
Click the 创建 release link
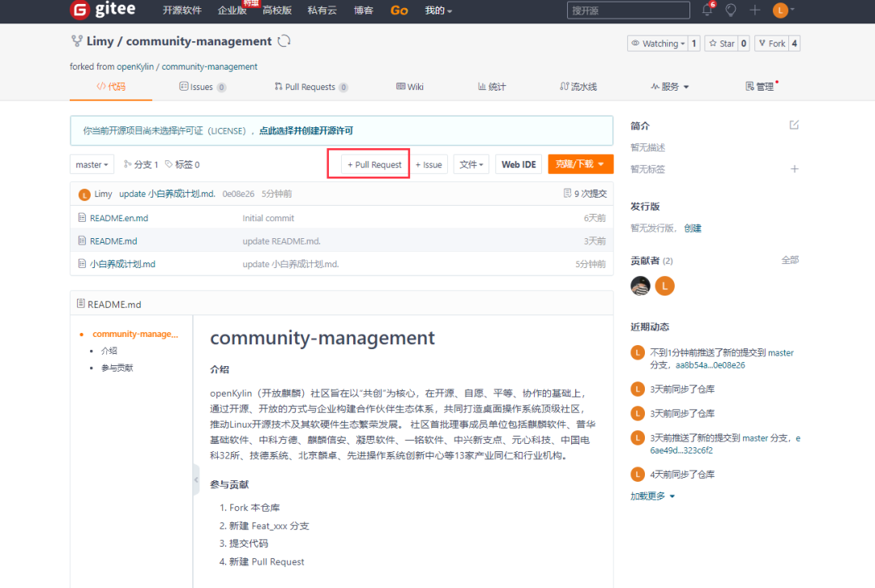tap(693, 228)
